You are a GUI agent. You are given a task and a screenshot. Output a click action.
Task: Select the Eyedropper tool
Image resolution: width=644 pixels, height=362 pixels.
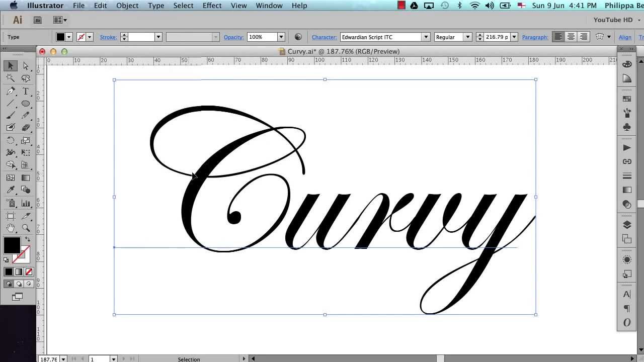point(10,190)
